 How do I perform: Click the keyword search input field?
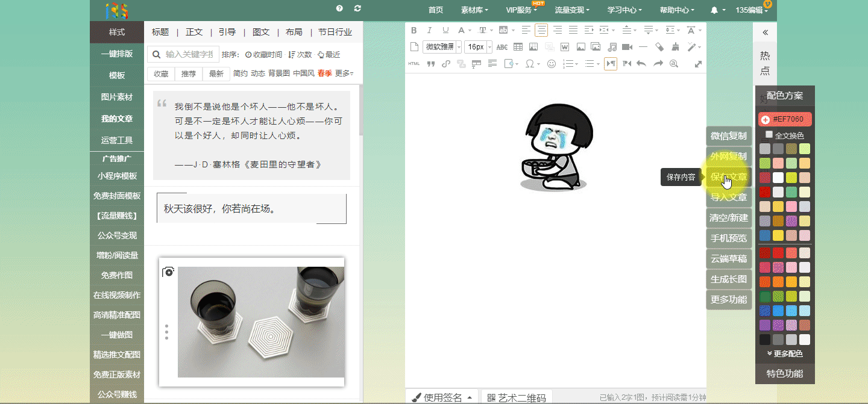click(x=189, y=54)
